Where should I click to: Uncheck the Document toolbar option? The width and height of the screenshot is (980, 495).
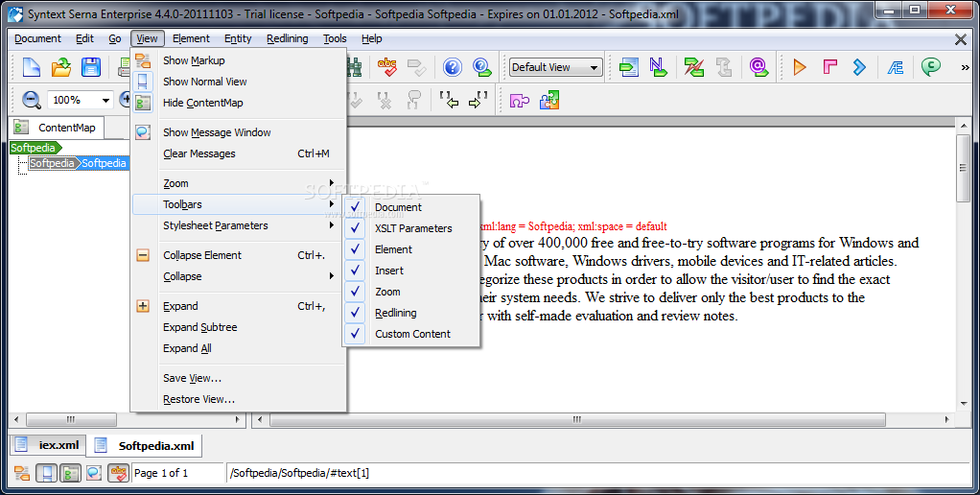pos(411,207)
